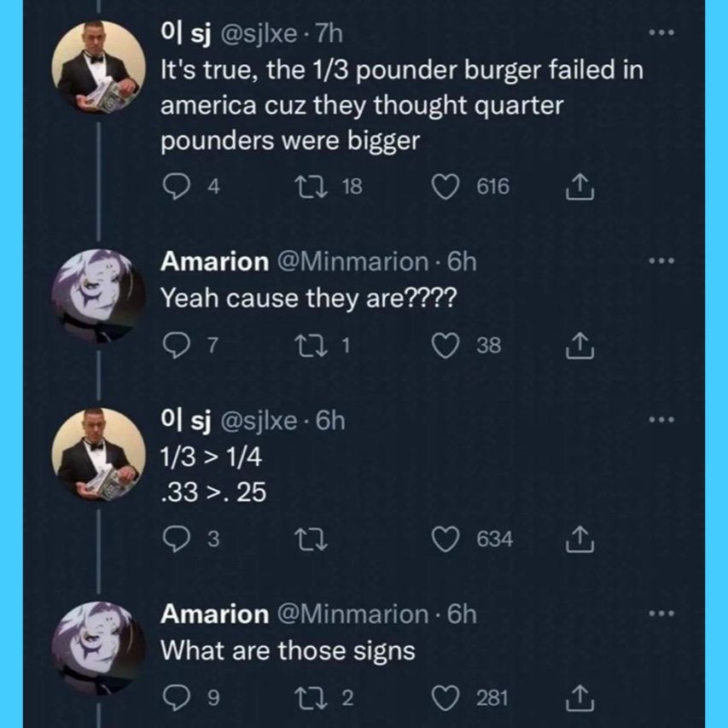Reply to the 1/3 pounder burger tweet
This screenshot has width=728, height=728.
[175, 187]
